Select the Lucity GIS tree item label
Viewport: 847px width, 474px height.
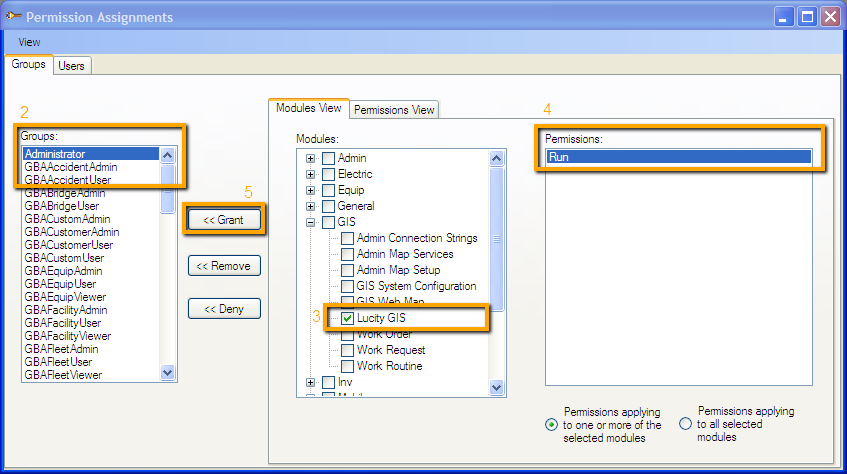pyautogui.click(x=381, y=318)
